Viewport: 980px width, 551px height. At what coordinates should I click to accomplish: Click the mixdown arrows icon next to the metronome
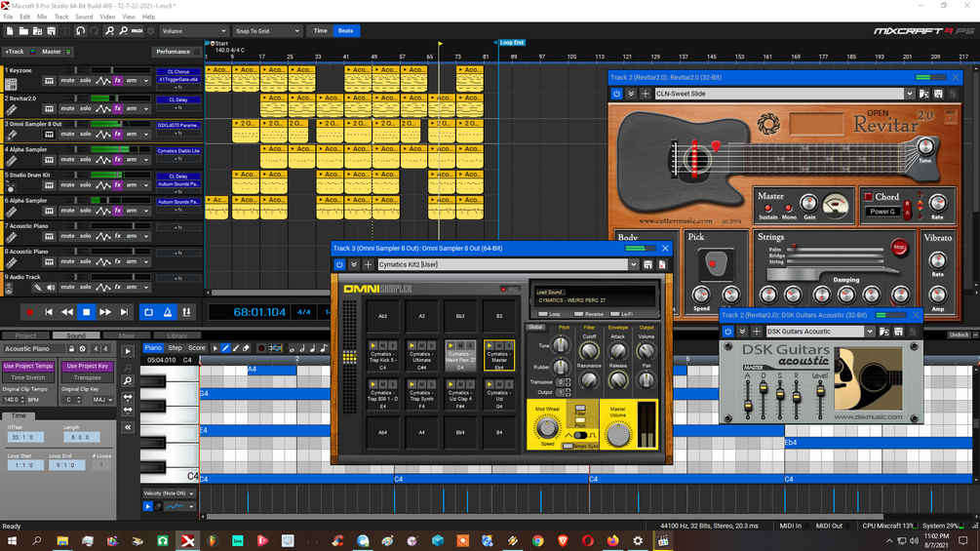pyautogui.click(x=186, y=312)
